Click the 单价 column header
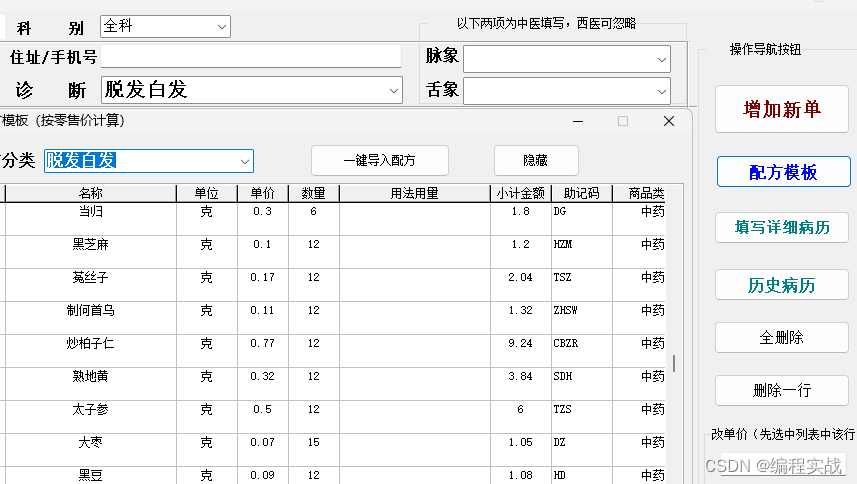Viewport: 857px width, 484px height. pyautogui.click(x=262, y=193)
